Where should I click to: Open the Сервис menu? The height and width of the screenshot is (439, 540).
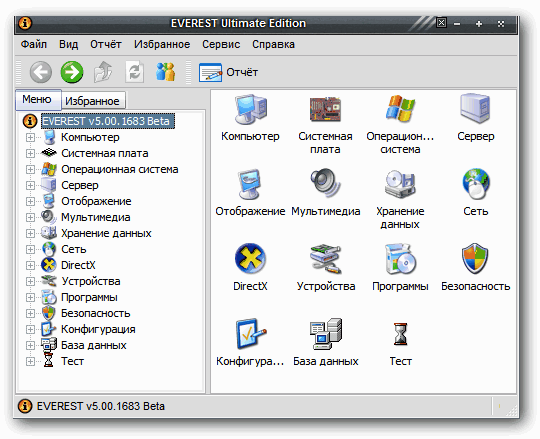click(x=221, y=44)
